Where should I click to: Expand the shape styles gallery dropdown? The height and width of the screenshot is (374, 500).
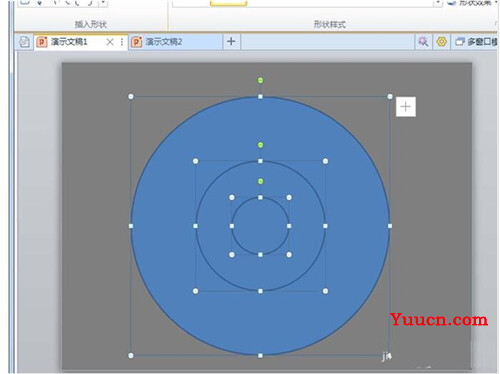click(438, 3)
